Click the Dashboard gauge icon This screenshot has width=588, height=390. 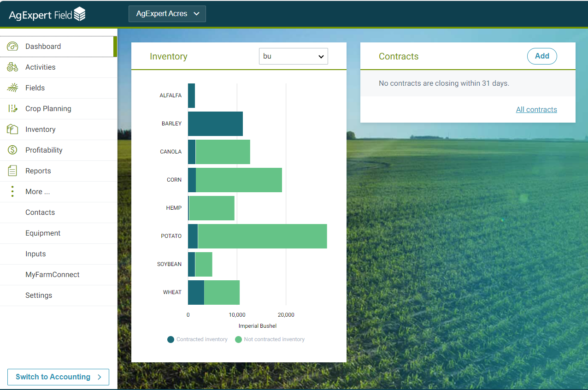tap(12, 47)
